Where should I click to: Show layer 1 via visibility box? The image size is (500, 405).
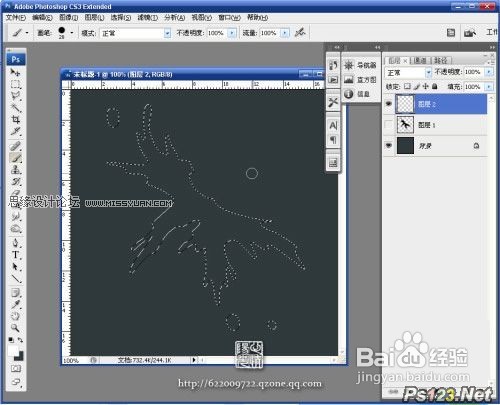pyautogui.click(x=388, y=125)
